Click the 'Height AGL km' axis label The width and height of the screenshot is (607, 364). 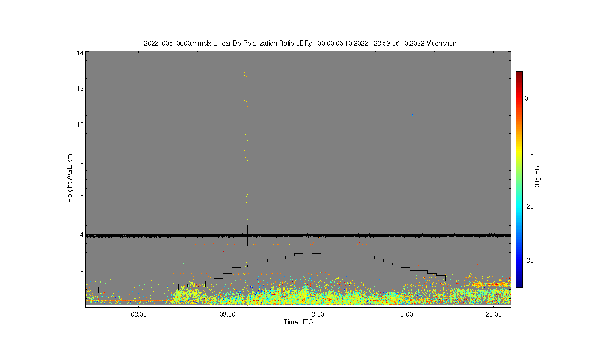[70, 178]
